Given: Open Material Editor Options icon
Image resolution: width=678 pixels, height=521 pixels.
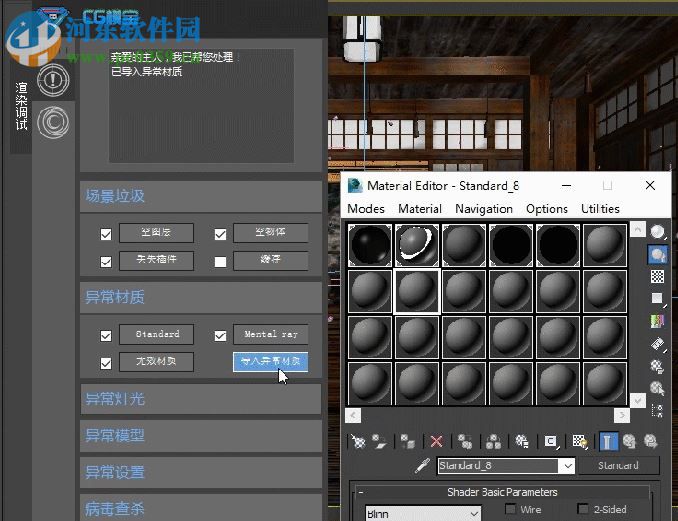Looking at the screenshot, I should point(657,366).
